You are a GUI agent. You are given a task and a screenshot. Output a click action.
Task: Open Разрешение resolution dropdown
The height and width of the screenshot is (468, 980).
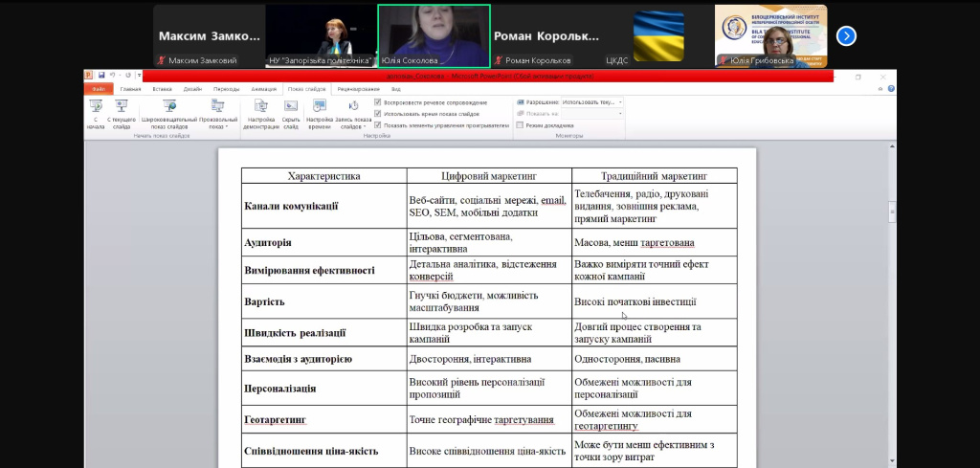tap(591, 101)
